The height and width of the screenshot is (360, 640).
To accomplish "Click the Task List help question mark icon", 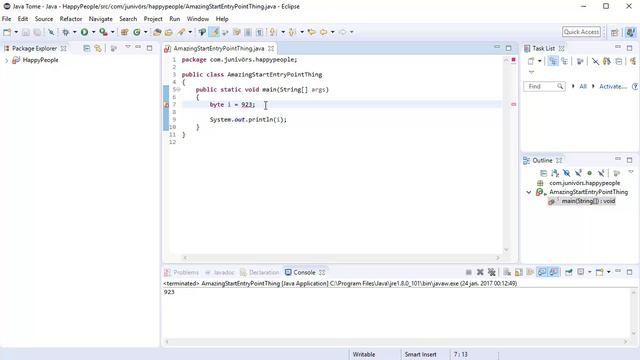I will pyautogui.click(x=635, y=87).
